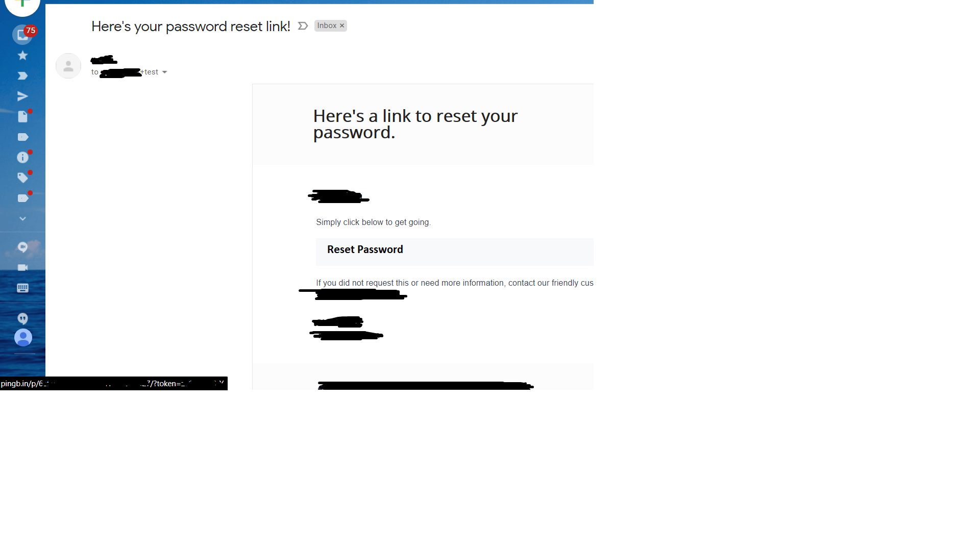The width and height of the screenshot is (980, 551).
Task: Click the sender avatar thumbnail
Action: click(68, 66)
